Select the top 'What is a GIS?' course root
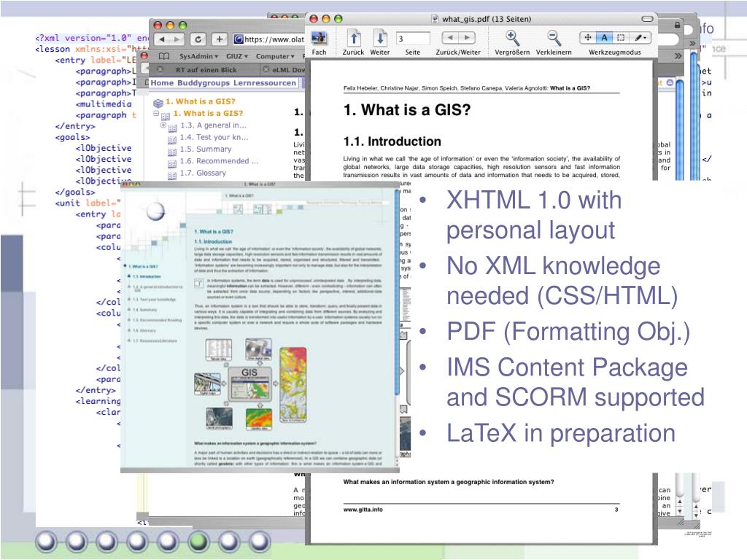This screenshot has width=747, height=560. 201,101
